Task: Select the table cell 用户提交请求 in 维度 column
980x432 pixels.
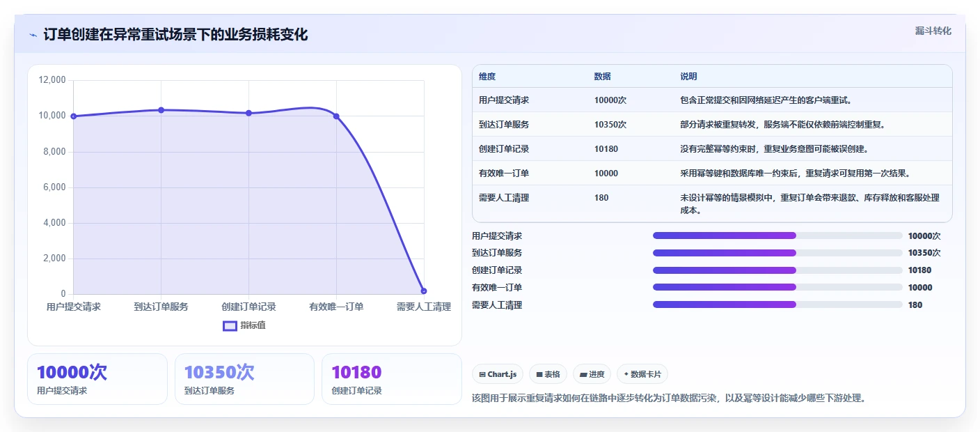Action: (x=504, y=100)
